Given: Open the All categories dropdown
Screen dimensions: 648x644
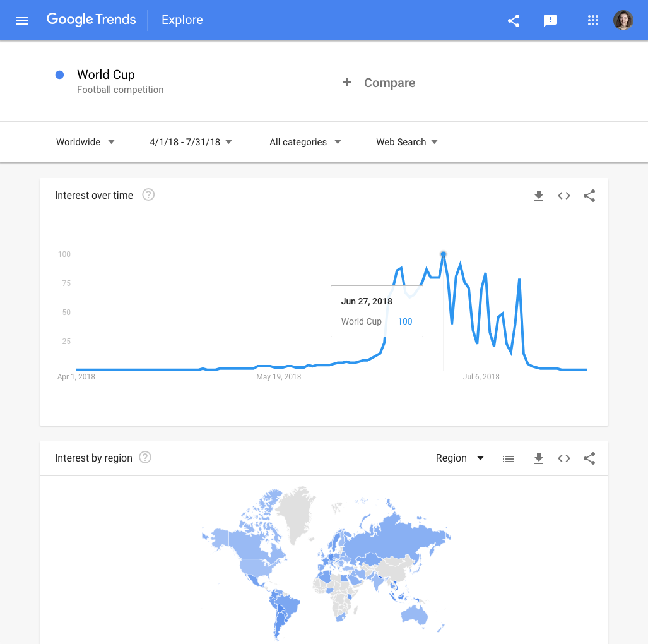Looking at the screenshot, I should click(305, 142).
